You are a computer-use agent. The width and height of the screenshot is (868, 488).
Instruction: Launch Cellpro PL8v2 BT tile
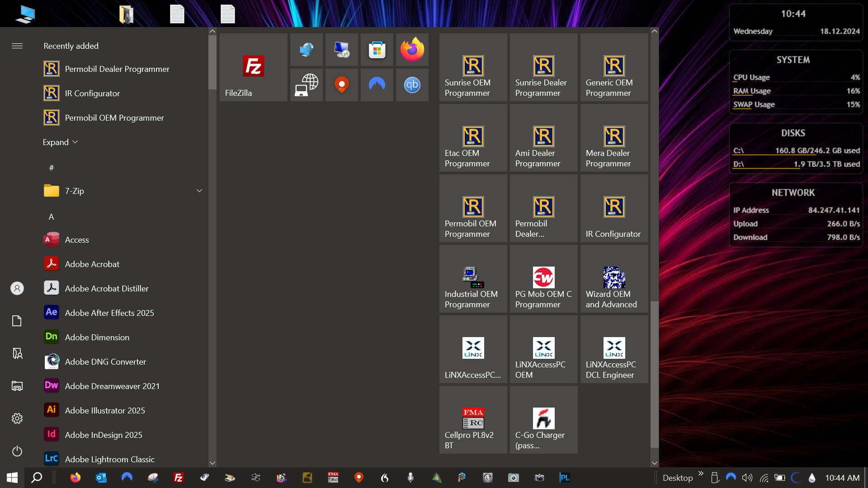[473, 420]
